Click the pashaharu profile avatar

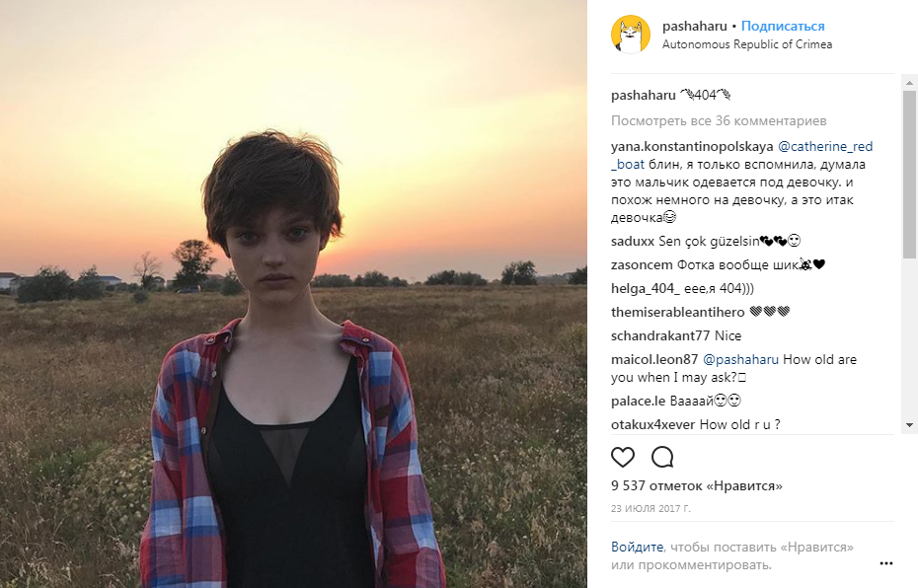pos(631,35)
